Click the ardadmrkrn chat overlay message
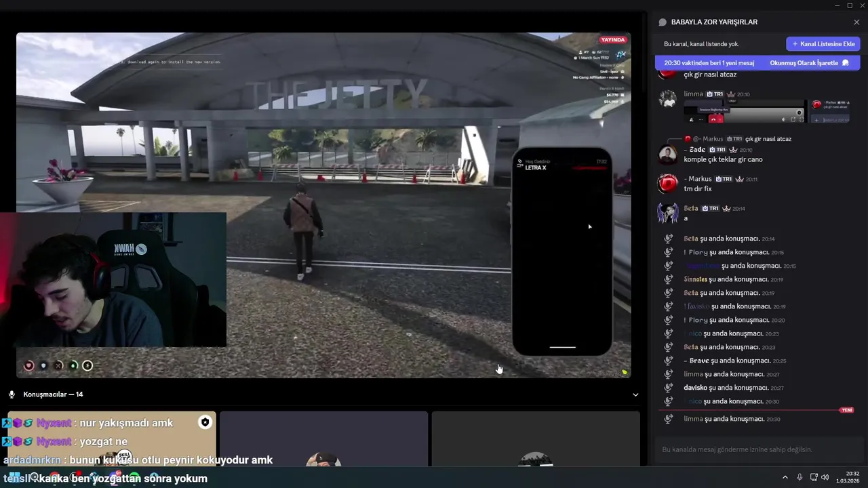Image resolution: width=868 pixels, height=488 pixels. [x=138, y=460]
